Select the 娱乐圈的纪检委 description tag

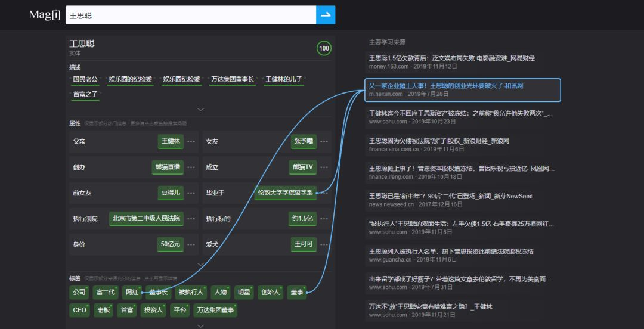point(130,79)
